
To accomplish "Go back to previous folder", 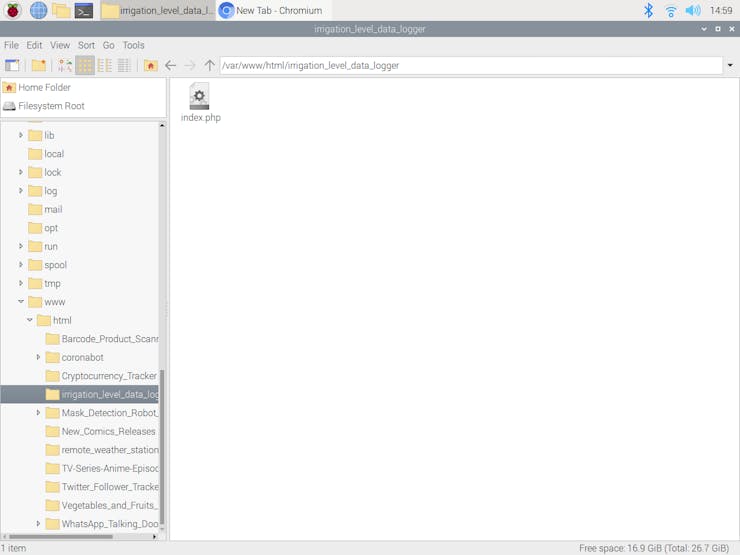I will pos(170,66).
